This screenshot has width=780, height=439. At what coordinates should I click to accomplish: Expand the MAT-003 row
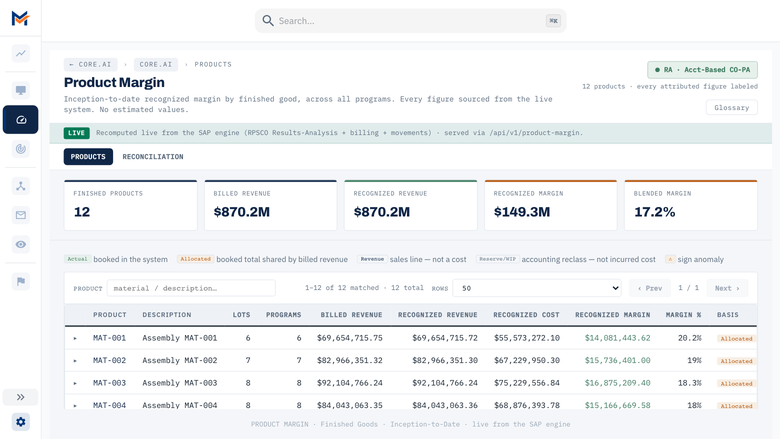(x=75, y=383)
